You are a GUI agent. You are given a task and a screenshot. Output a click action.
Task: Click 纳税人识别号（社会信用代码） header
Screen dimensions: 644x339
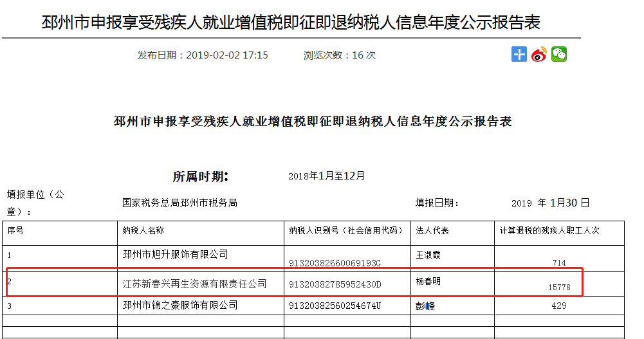point(346,231)
